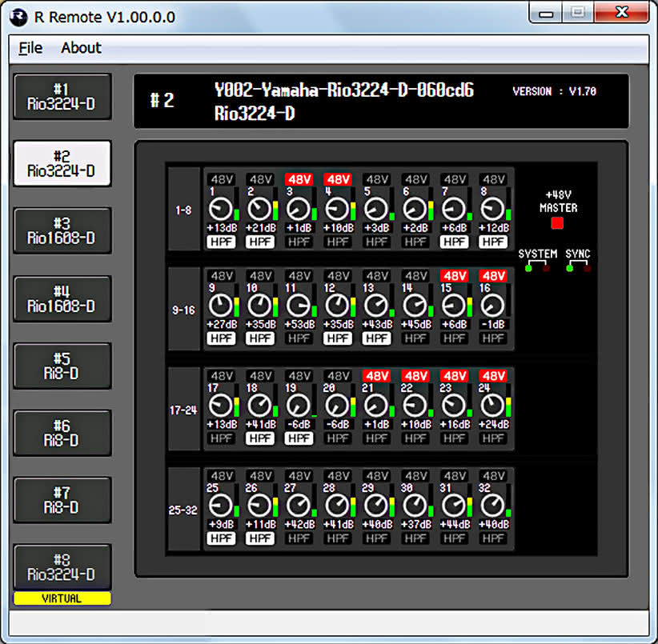The width and height of the screenshot is (658, 644).
Task: Click channel 12 gain knob
Action: 337,306
